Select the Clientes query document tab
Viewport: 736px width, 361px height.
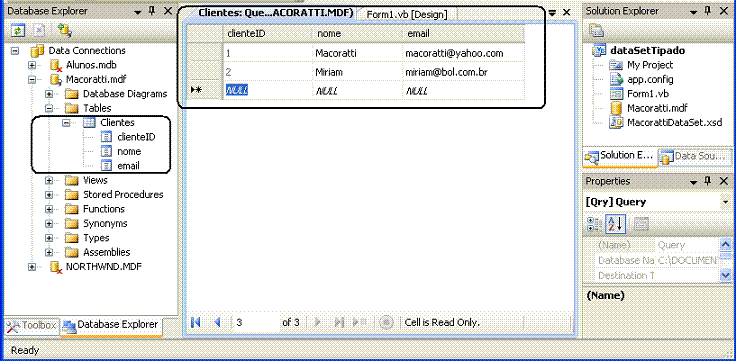[x=276, y=13]
